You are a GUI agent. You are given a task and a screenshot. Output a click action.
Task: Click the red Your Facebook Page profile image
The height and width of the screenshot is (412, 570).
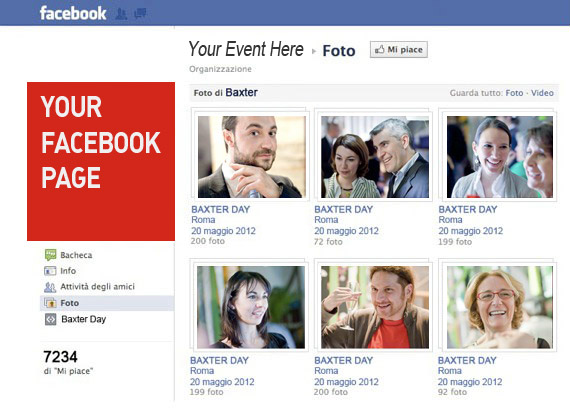101,161
